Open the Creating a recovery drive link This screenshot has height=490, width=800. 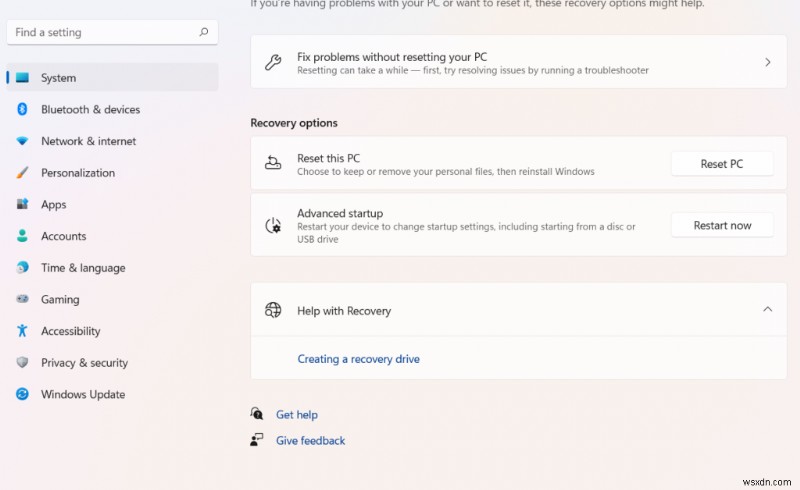(358, 359)
